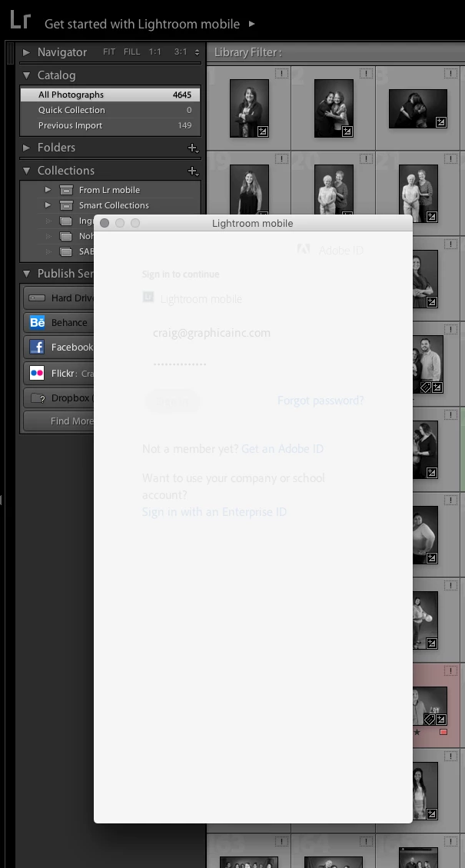Image resolution: width=465 pixels, height=868 pixels.
Task: Select Smart Collections set label
Action: click(x=114, y=205)
